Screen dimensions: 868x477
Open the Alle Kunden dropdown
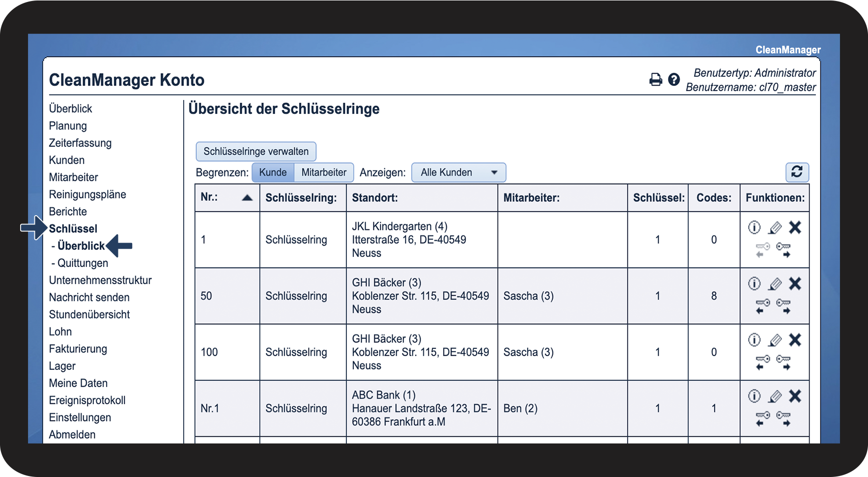click(x=458, y=172)
